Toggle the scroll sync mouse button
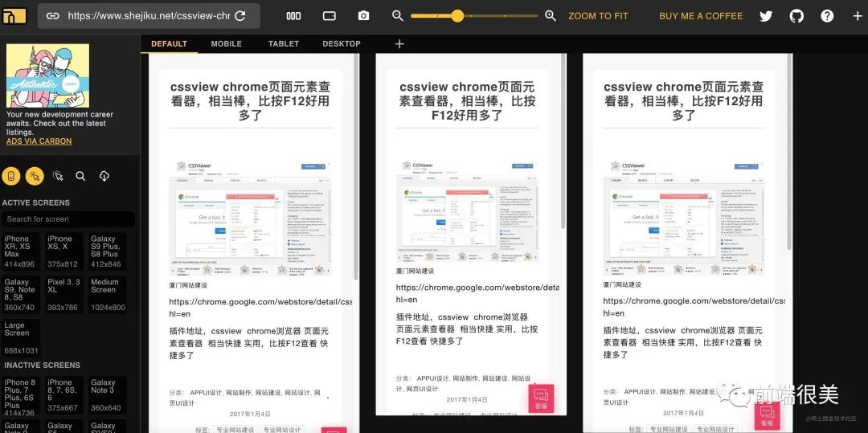 [x=11, y=176]
